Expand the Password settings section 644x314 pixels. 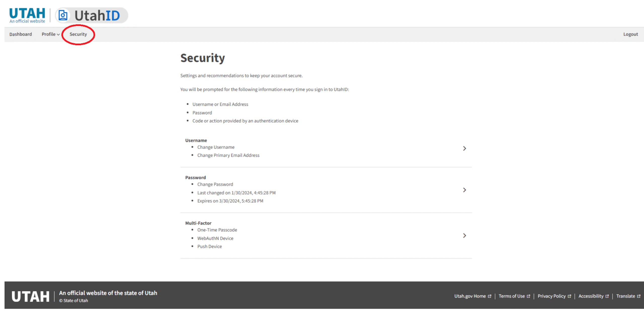tap(465, 190)
